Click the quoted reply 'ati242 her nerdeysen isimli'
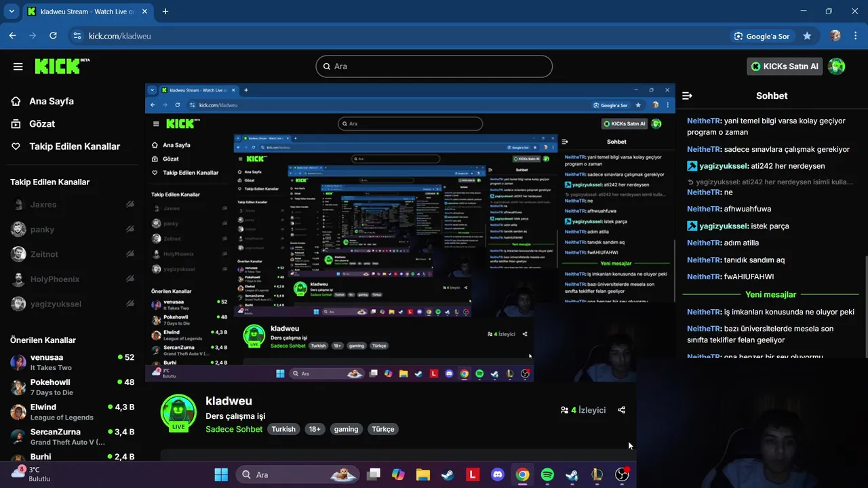Viewport: 868px width, 488px height. (x=770, y=182)
